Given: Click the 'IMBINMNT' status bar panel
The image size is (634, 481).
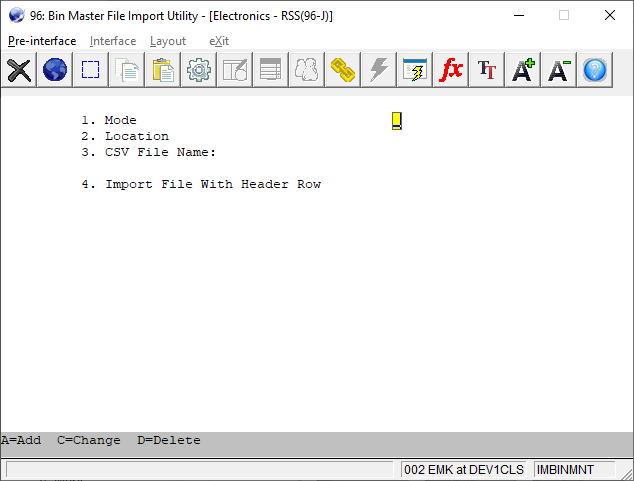Looking at the screenshot, I should (x=574, y=470).
